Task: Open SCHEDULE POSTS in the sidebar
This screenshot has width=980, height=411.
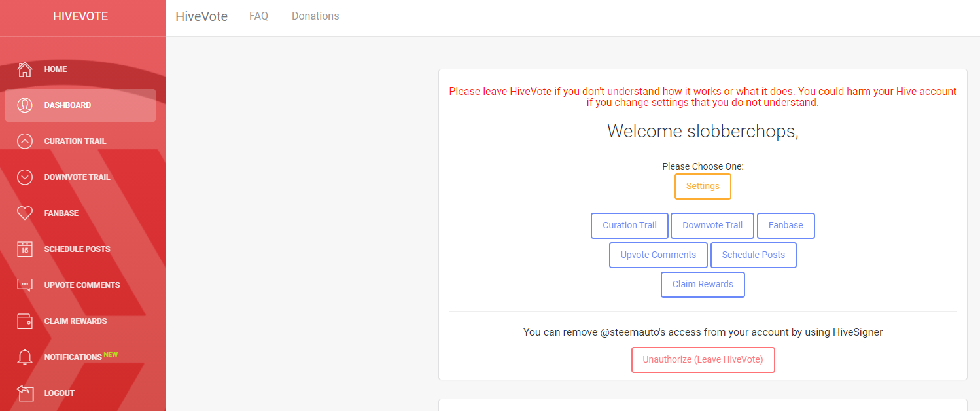Action: tap(80, 249)
